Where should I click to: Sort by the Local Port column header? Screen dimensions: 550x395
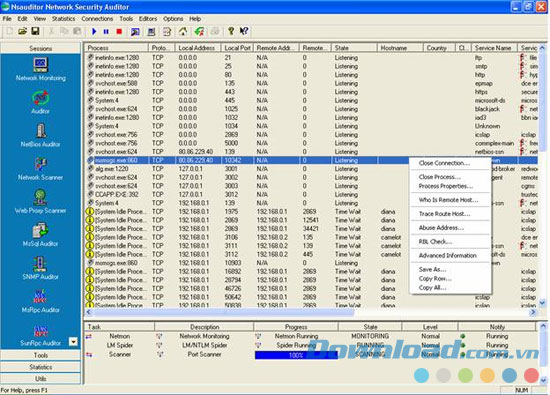237,48
